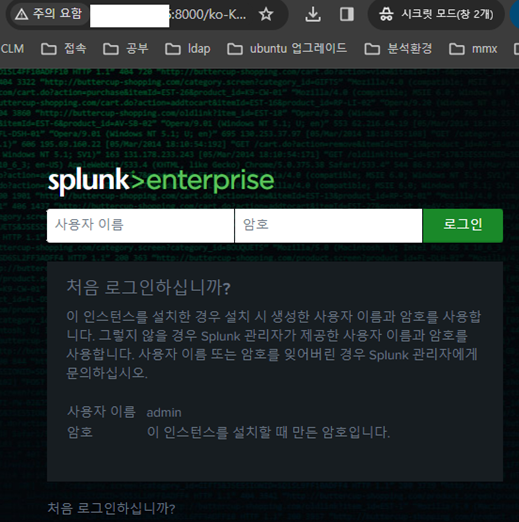Image resolution: width=519 pixels, height=522 pixels.
Task: Open the 분석환경 bookmarks folder
Action: 398,49
